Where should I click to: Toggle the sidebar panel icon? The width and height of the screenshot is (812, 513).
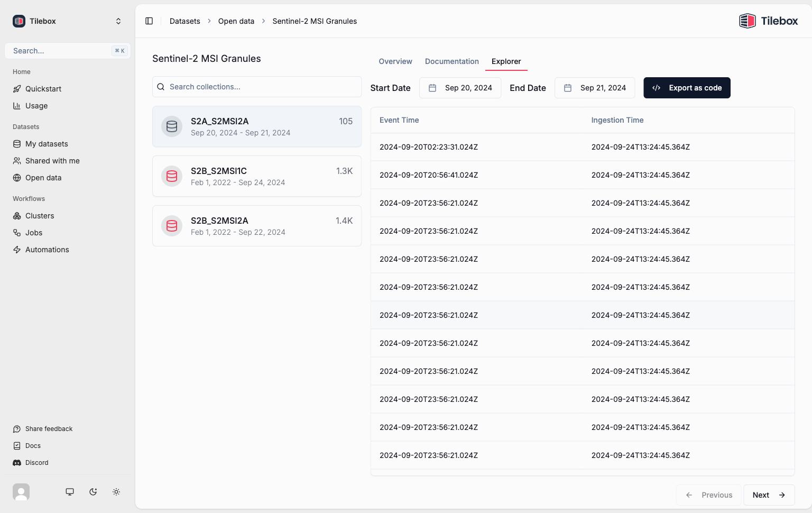tap(149, 21)
